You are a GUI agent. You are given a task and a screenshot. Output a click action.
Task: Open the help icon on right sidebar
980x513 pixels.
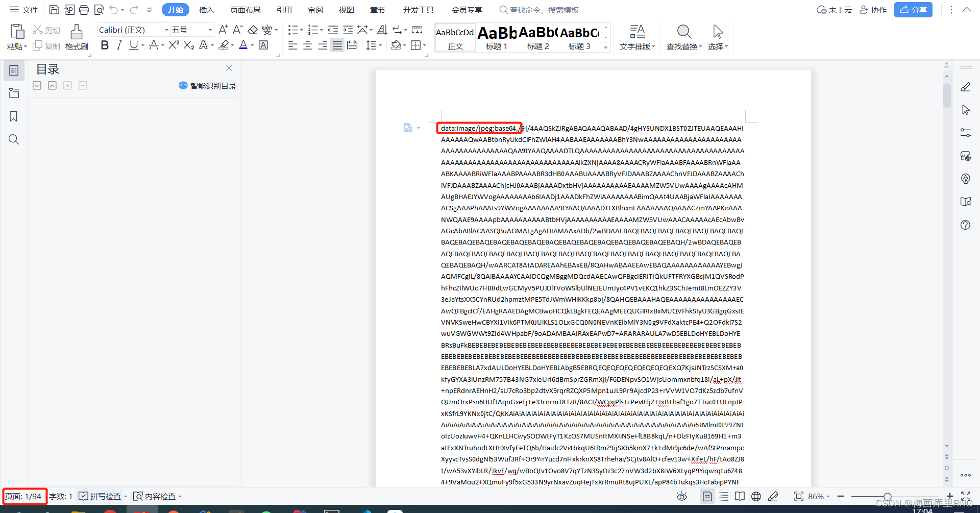[x=965, y=225]
